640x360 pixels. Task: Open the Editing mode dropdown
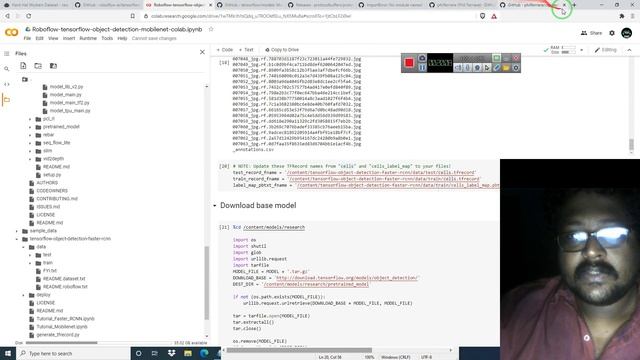tap(606, 50)
